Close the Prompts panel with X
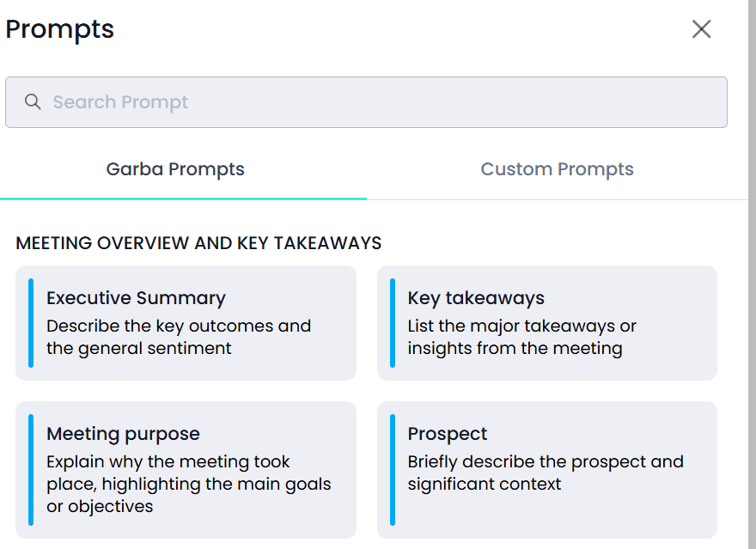This screenshot has height=549, width=756. click(x=701, y=29)
